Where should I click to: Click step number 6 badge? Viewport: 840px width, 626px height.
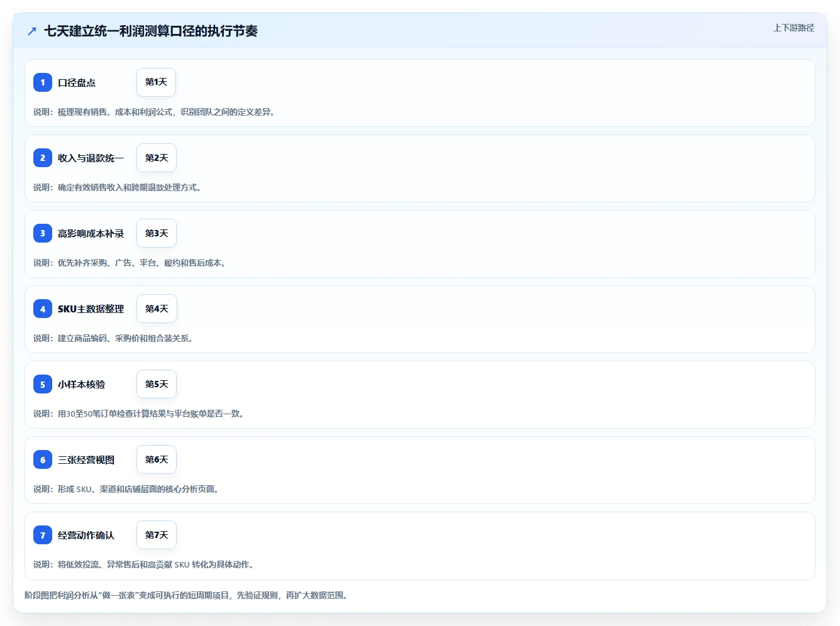tap(43, 459)
